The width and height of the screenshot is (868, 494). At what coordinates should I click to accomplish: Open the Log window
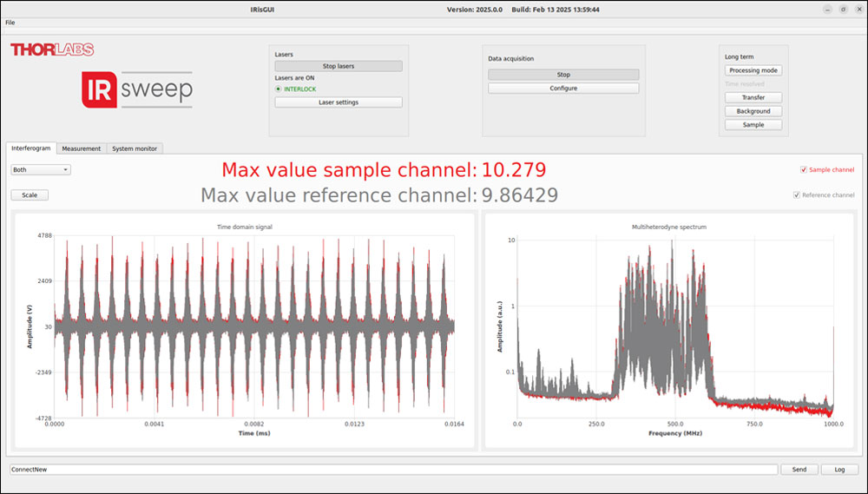click(839, 469)
